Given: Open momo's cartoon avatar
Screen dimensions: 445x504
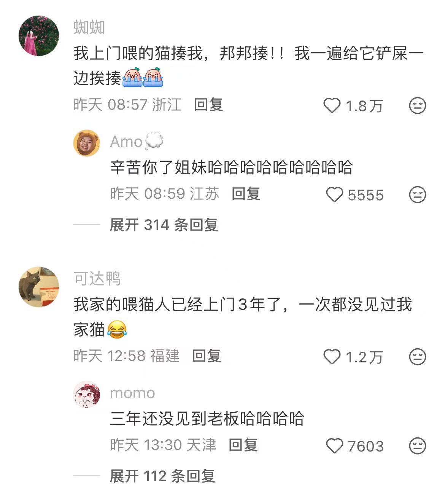Looking at the screenshot, I should pyautogui.click(x=87, y=394).
